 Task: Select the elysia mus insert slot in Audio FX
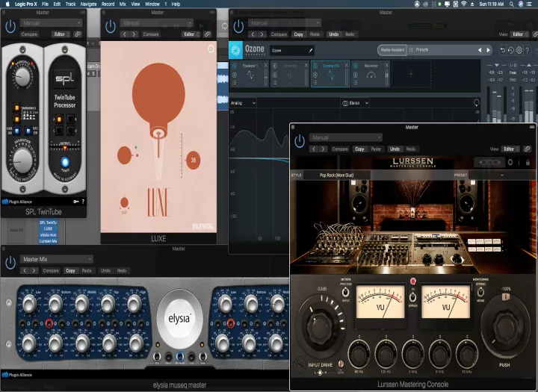coord(48,235)
